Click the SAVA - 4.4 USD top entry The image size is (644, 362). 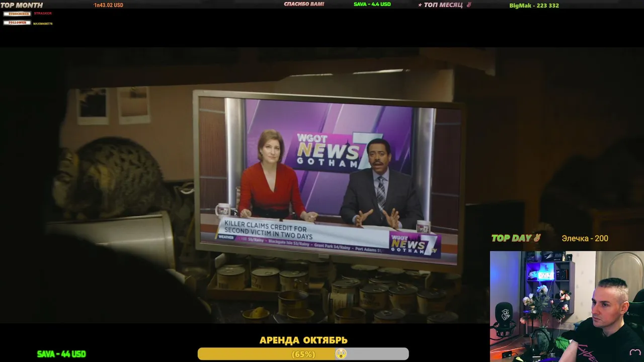pos(372,4)
